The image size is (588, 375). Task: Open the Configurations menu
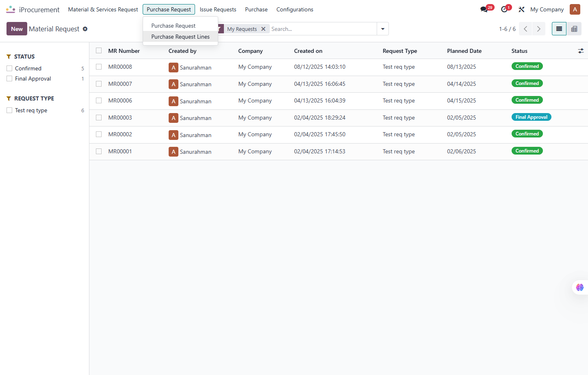tap(295, 9)
